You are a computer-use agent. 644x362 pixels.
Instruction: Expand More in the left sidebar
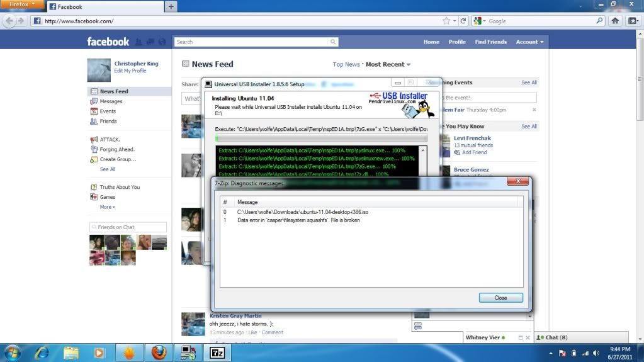107,207
